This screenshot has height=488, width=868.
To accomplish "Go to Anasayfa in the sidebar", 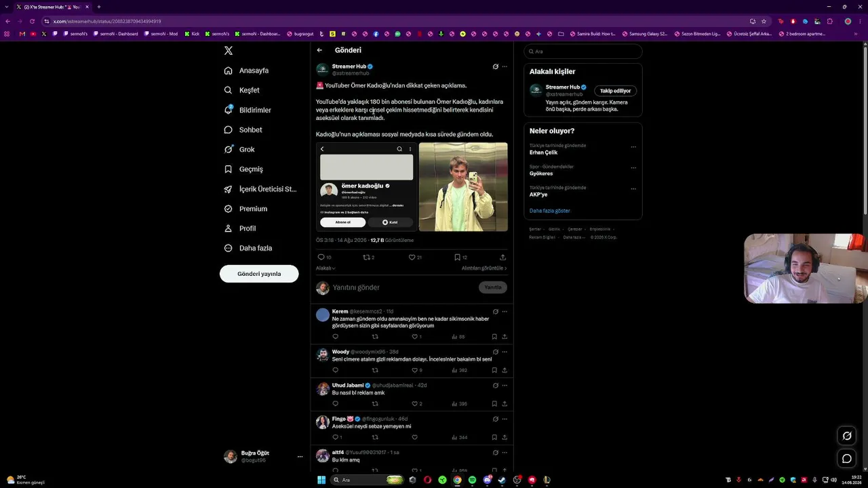I will (x=247, y=70).
